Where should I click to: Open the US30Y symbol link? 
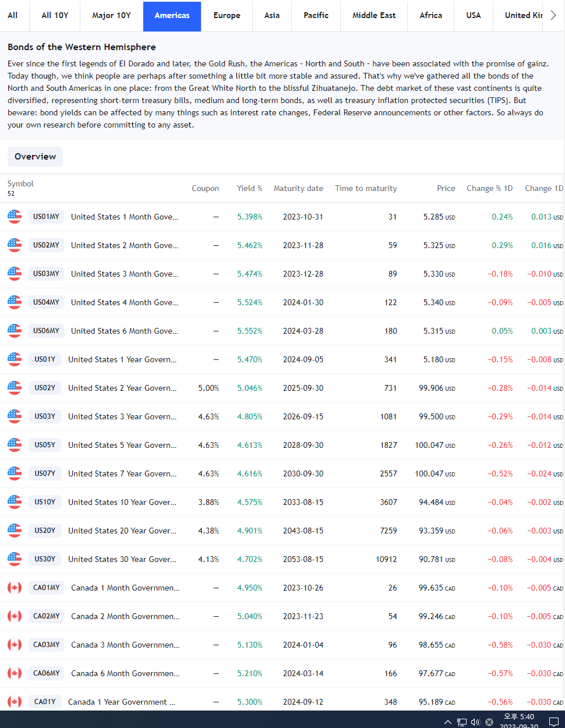pyautogui.click(x=45, y=559)
